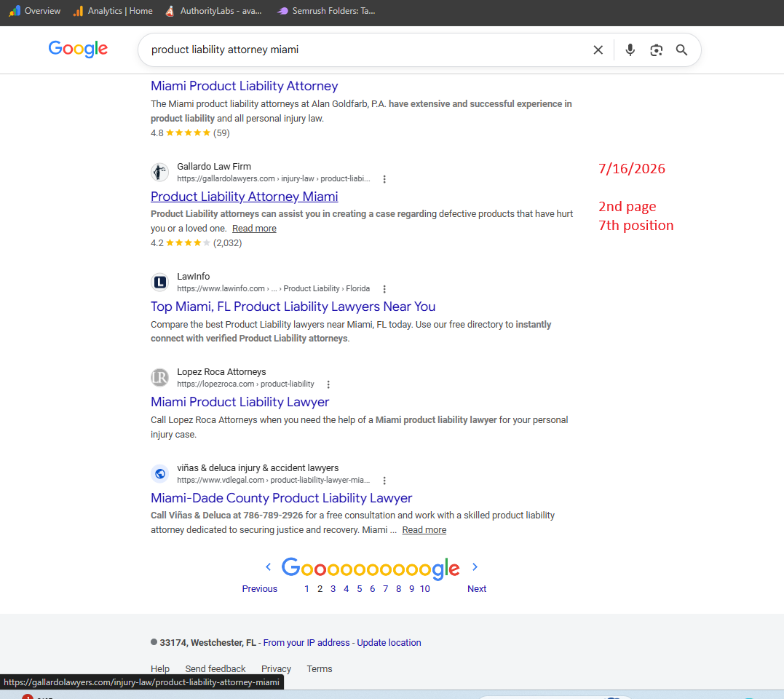Click the lawinfo.com URL breadcrumb
784x699 pixels.
274,289
